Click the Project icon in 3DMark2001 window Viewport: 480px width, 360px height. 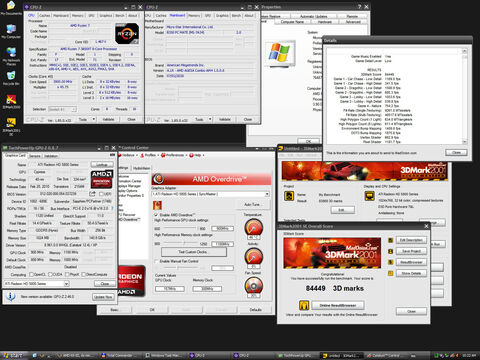click(289, 196)
